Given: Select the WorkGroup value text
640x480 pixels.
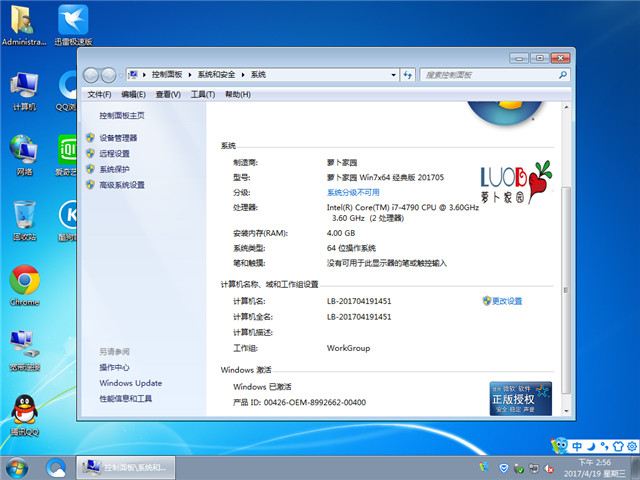Looking at the screenshot, I should point(348,348).
